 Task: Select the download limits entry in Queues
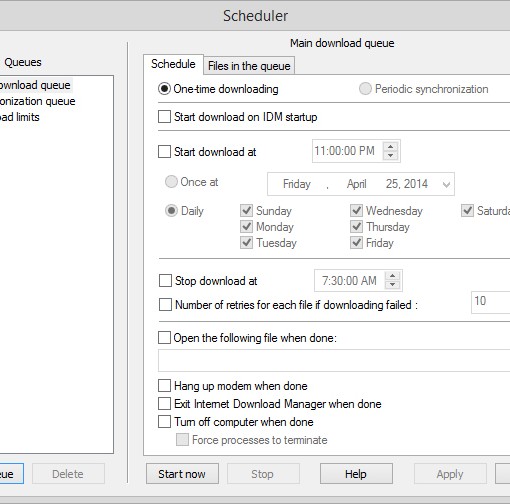pos(19,117)
